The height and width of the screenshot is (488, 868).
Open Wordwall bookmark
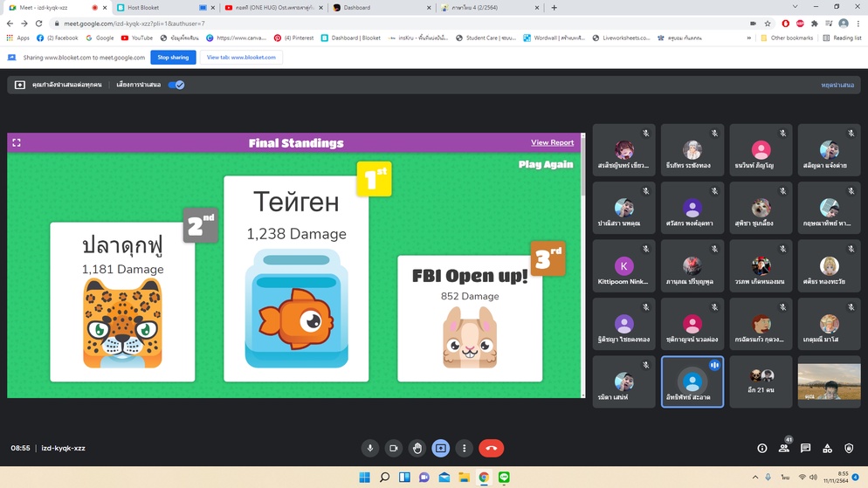click(x=555, y=38)
